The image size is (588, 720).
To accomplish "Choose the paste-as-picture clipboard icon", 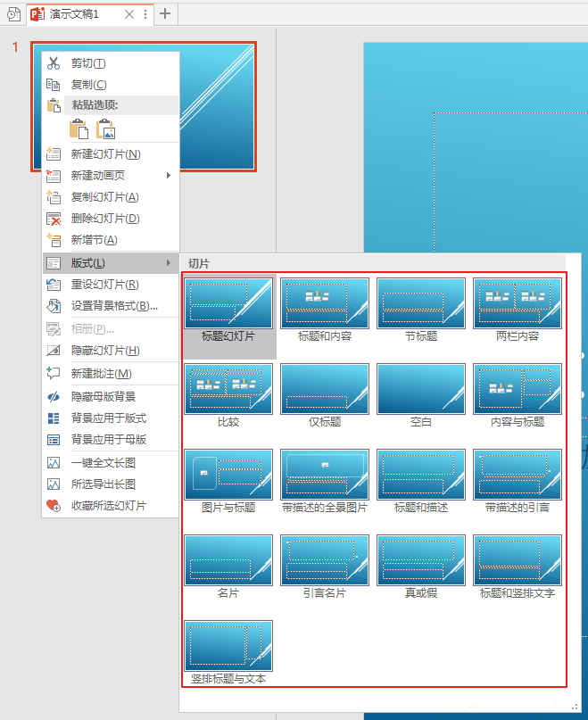I will click(105, 129).
